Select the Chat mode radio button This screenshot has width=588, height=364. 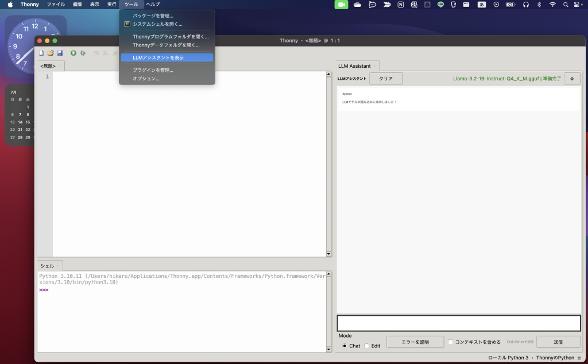pos(345,346)
